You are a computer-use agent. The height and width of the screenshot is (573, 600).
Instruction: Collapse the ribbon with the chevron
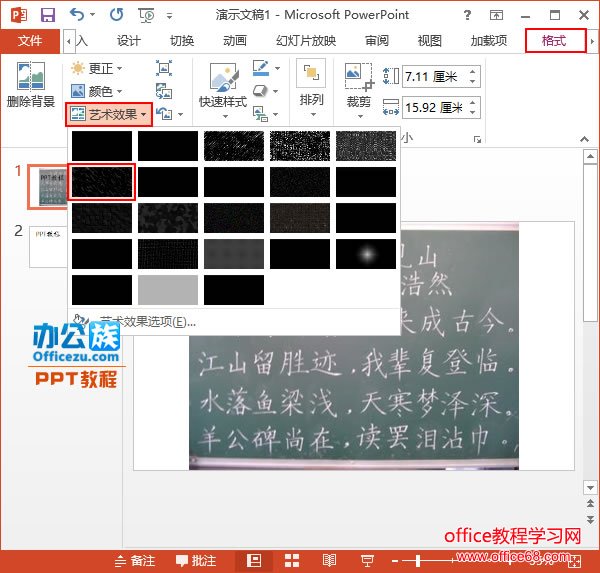tap(584, 139)
